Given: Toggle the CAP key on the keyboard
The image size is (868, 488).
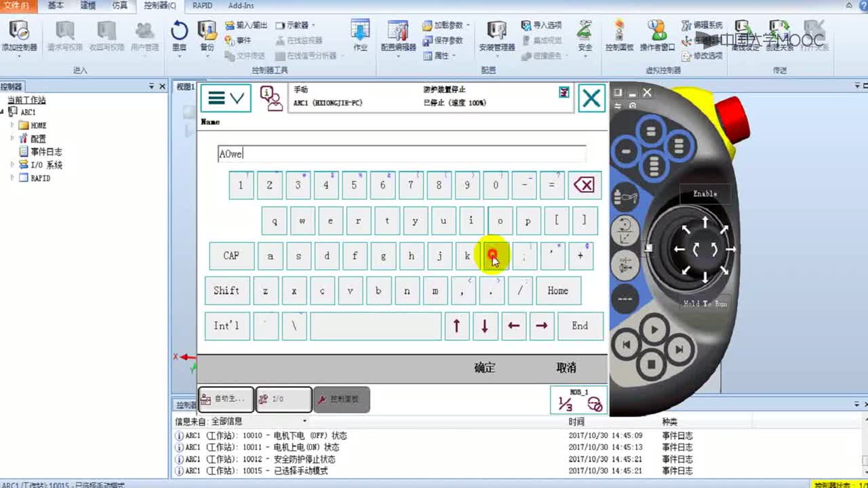Looking at the screenshot, I should (x=231, y=256).
